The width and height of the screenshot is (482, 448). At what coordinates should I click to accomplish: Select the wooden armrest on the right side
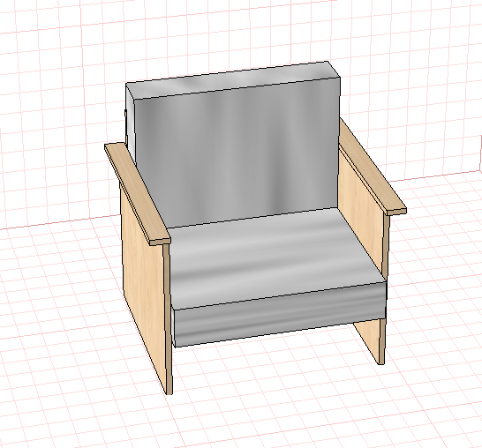pos(373,168)
